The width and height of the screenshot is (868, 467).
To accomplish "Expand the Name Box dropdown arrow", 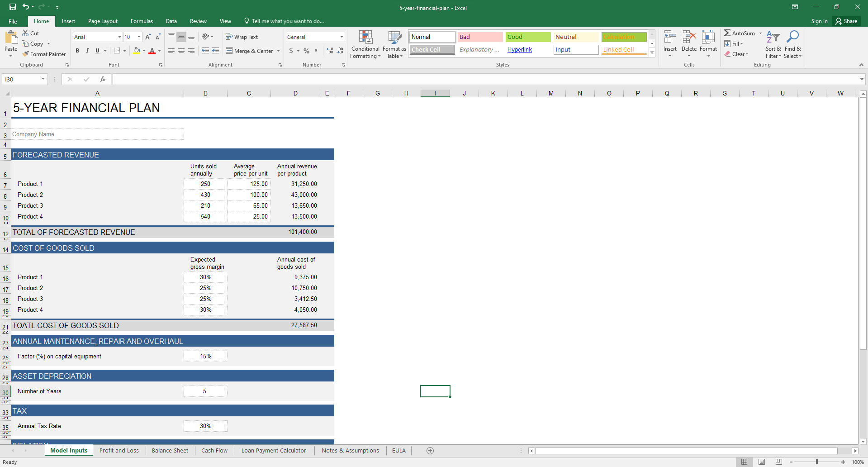I will (x=43, y=79).
